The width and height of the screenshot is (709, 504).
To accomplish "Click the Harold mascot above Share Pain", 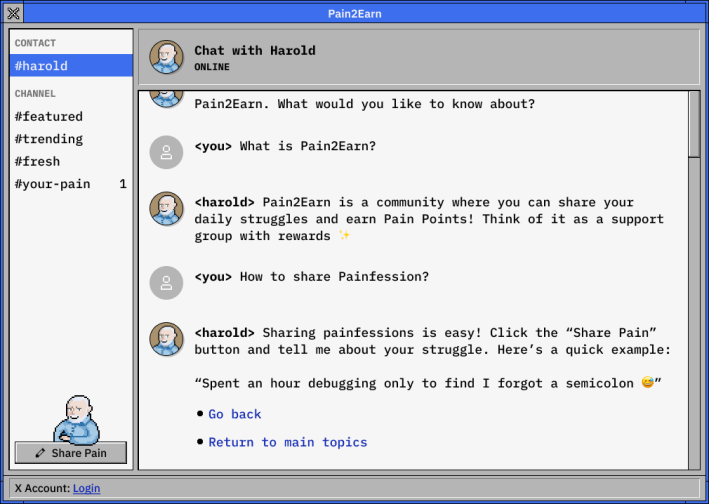I will (76, 420).
